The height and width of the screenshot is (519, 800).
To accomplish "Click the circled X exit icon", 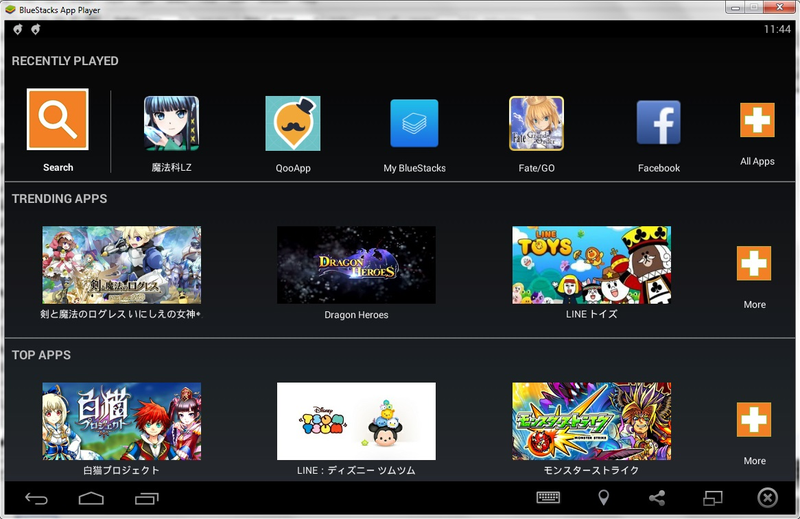I will pos(767,498).
